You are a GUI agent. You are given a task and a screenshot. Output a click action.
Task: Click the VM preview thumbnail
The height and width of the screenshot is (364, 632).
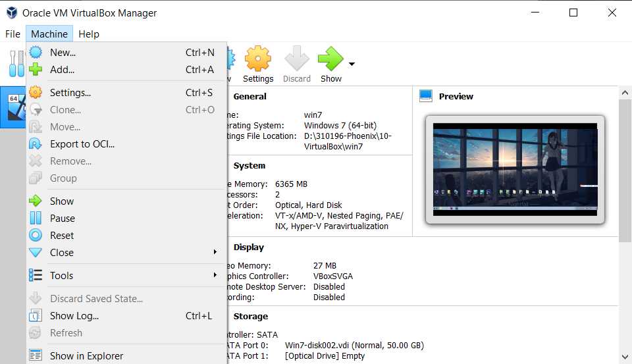point(515,169)
